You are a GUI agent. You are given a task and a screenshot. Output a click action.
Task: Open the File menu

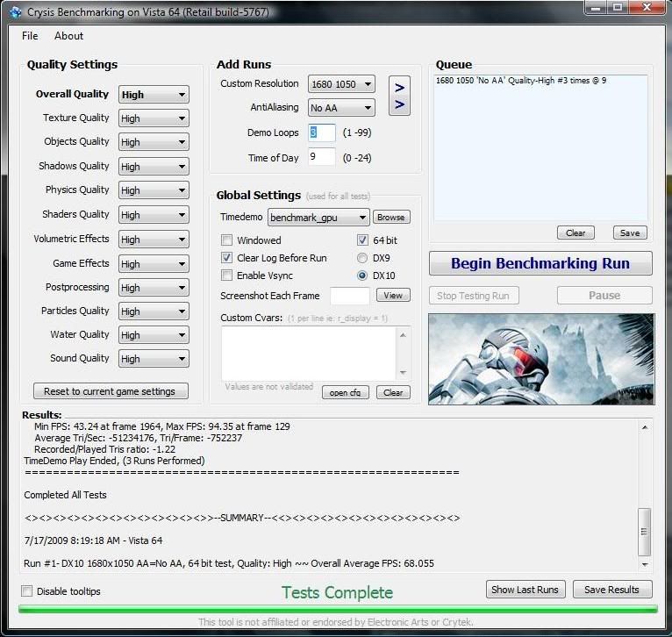pyautogui.click(x=30, y=36)
